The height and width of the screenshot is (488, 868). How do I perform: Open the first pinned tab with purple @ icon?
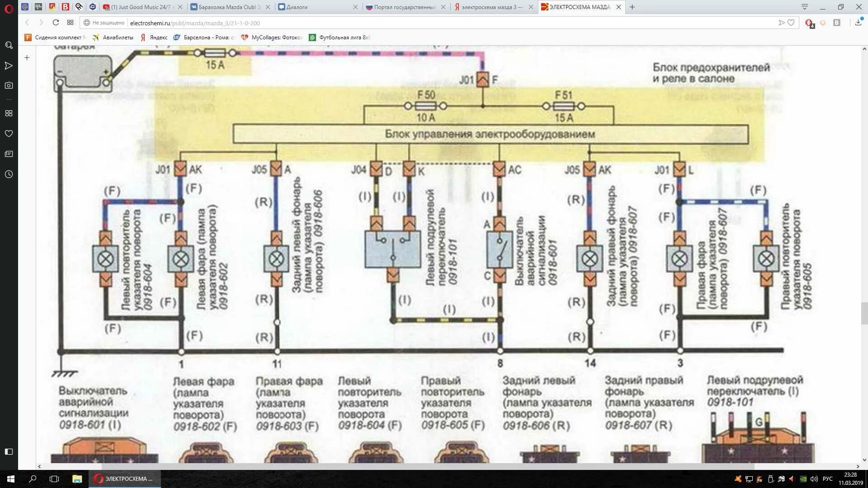[25, 7]
